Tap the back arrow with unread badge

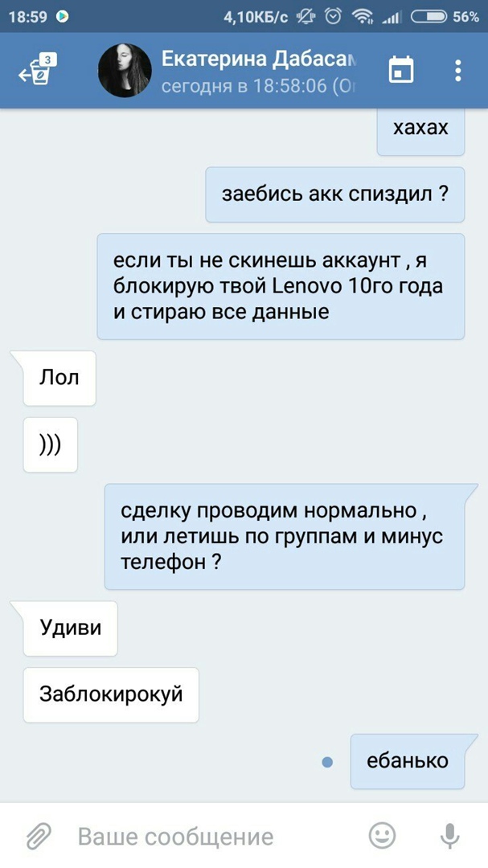38,70
